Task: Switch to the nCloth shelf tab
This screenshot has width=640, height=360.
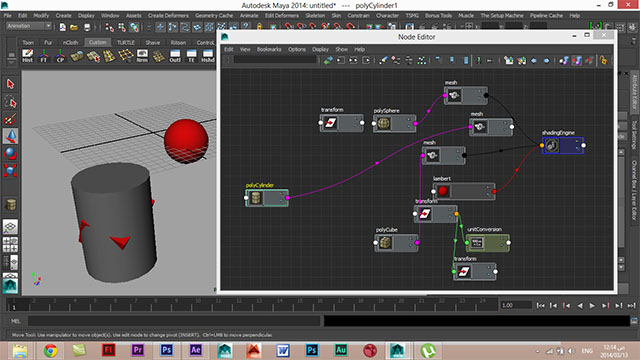Action: 70,42
